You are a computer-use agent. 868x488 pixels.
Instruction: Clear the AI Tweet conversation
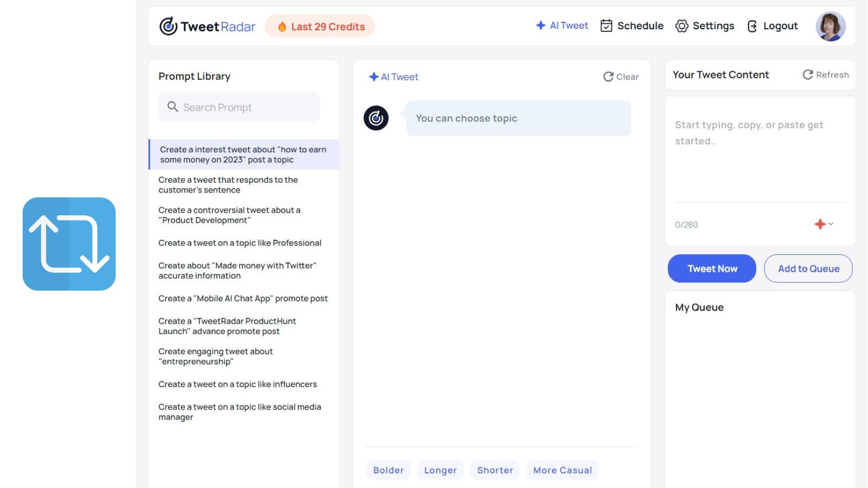pos(621,77)
